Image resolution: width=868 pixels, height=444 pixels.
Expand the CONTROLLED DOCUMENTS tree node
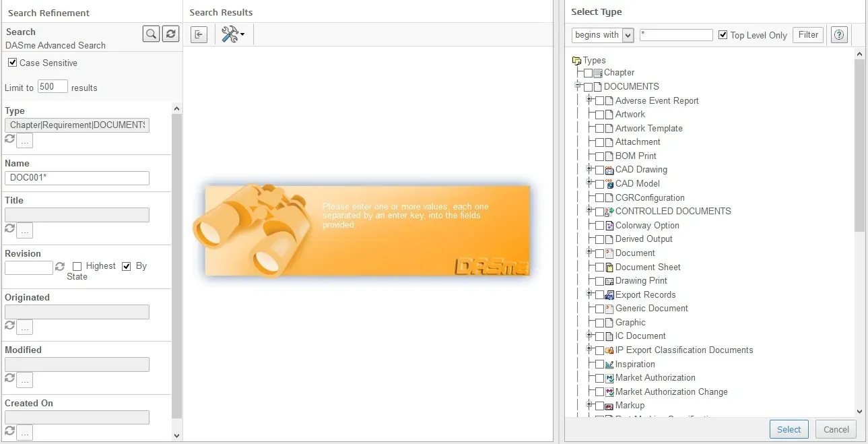pos(589,210)
